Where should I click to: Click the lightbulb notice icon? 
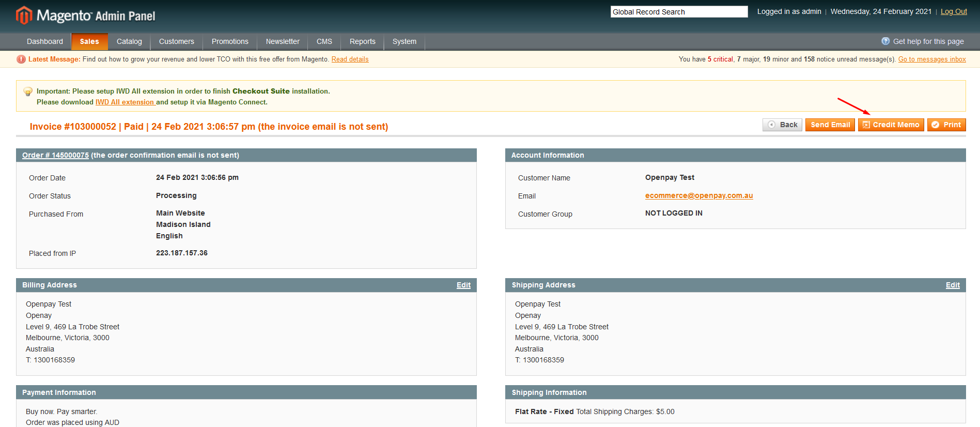pyautogui.click(x=28, y=92)
